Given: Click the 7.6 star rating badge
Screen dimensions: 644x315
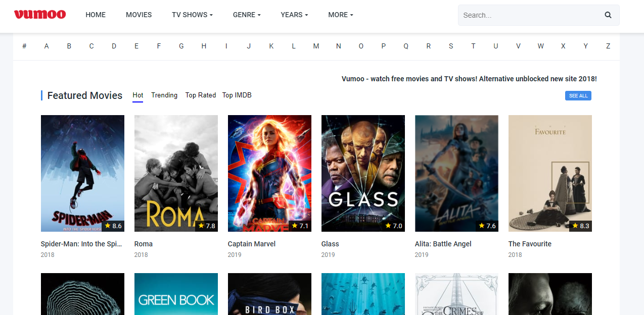Looking at the screenshot, I should tap(487, 226).
